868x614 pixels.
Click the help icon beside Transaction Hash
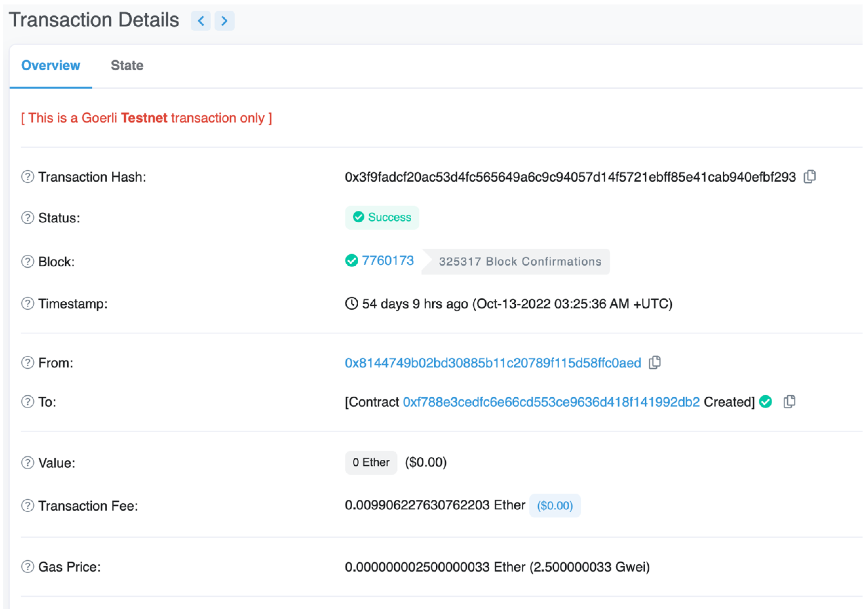coord(27,177)
